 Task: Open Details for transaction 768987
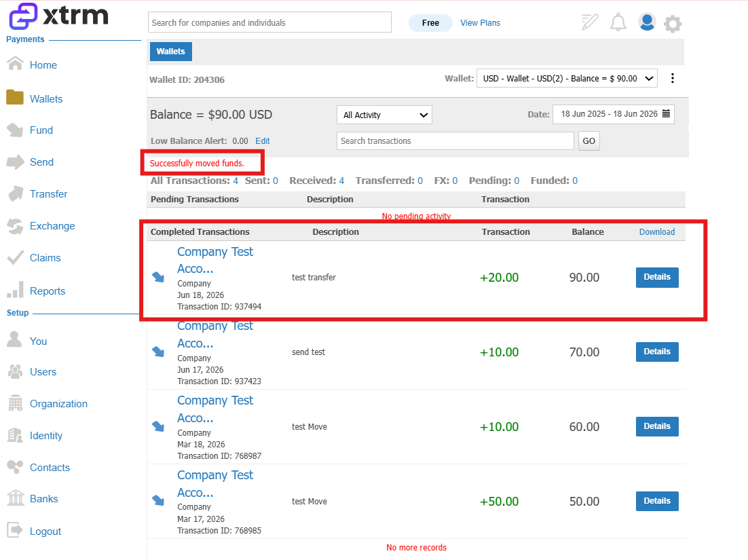(657, 426)
